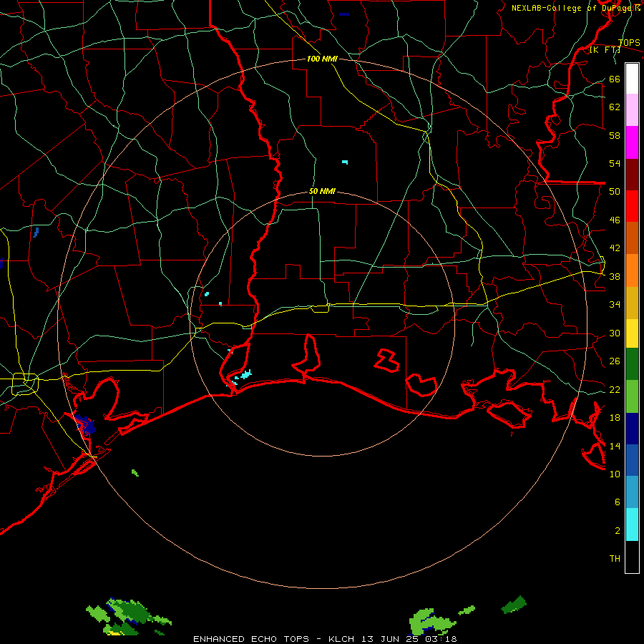Click the yellow swatch near 30
The image size is (644, 644).
tap(632, 333)
